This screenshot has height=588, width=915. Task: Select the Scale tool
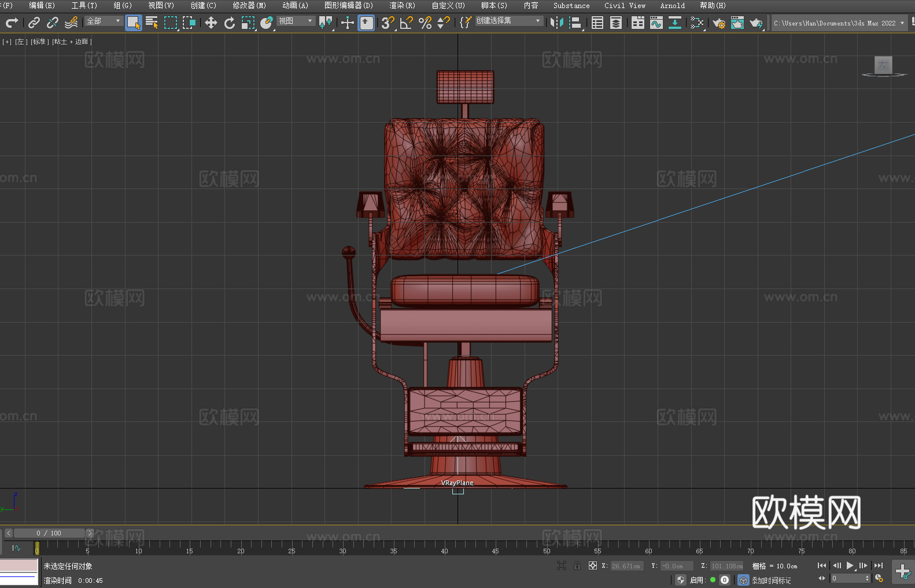[x=248, y=23]
